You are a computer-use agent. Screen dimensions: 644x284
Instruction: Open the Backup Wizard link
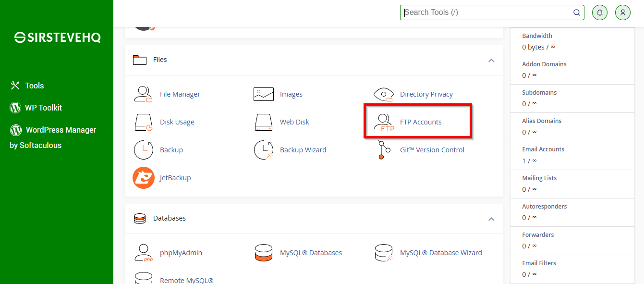(x=303, y=150)
